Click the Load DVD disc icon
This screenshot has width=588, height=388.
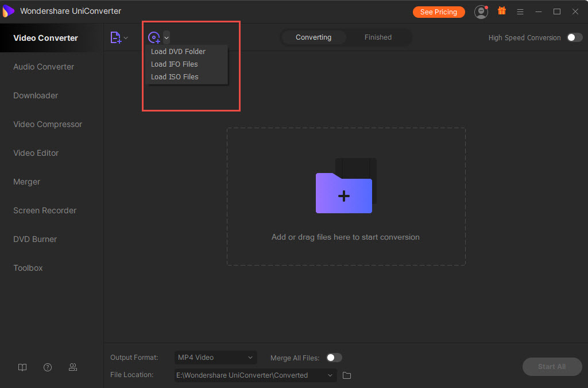click(x=154, y=38)
